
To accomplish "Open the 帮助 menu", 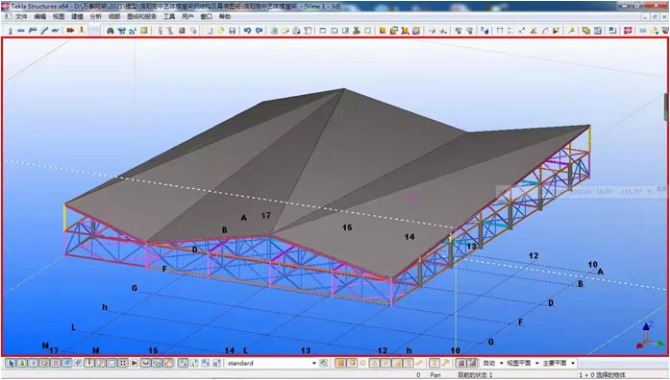I will [x=225, y=17].
